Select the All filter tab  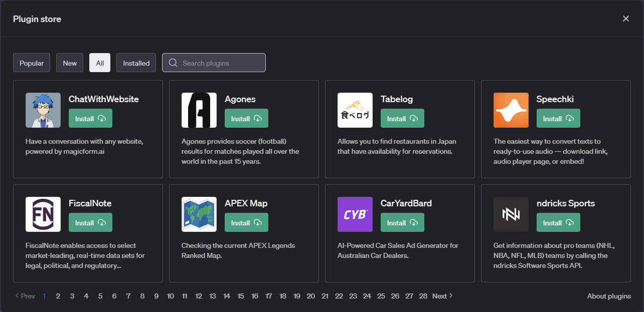(100, 63)
